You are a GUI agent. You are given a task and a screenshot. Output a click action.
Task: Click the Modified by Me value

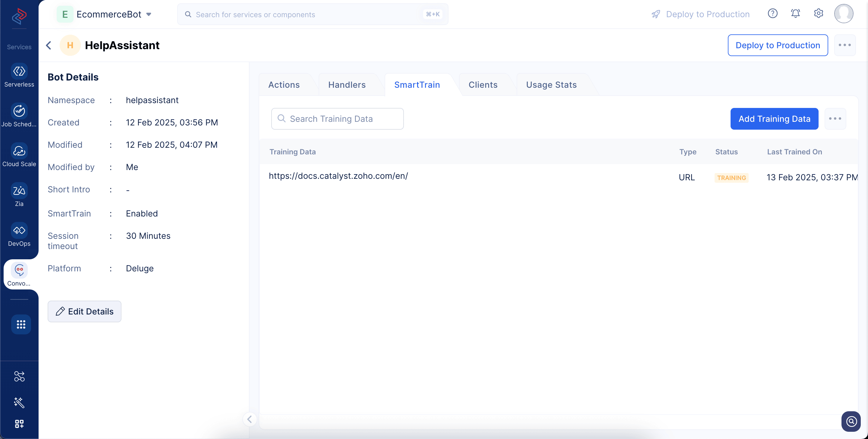pyautogui.click(x=132, y=167)
